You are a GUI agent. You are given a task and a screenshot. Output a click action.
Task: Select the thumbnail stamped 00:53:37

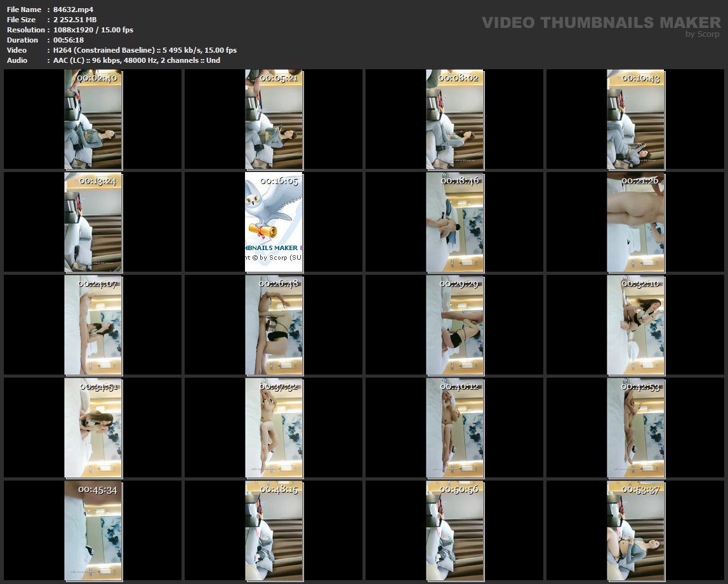635,531
